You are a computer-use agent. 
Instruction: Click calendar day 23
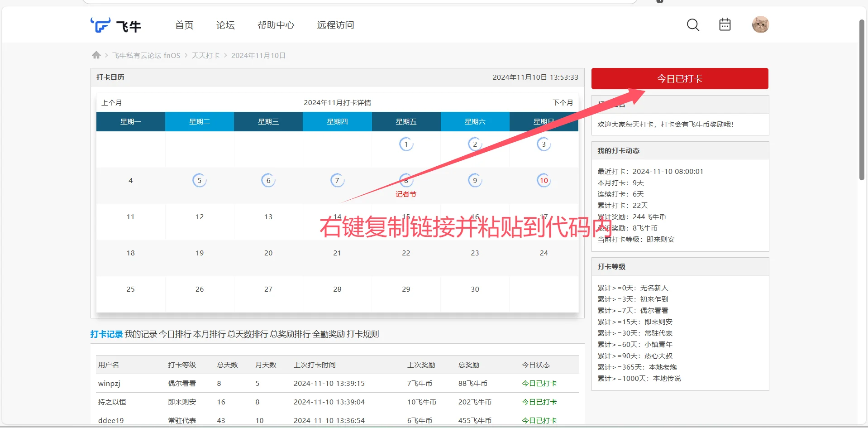475,253
